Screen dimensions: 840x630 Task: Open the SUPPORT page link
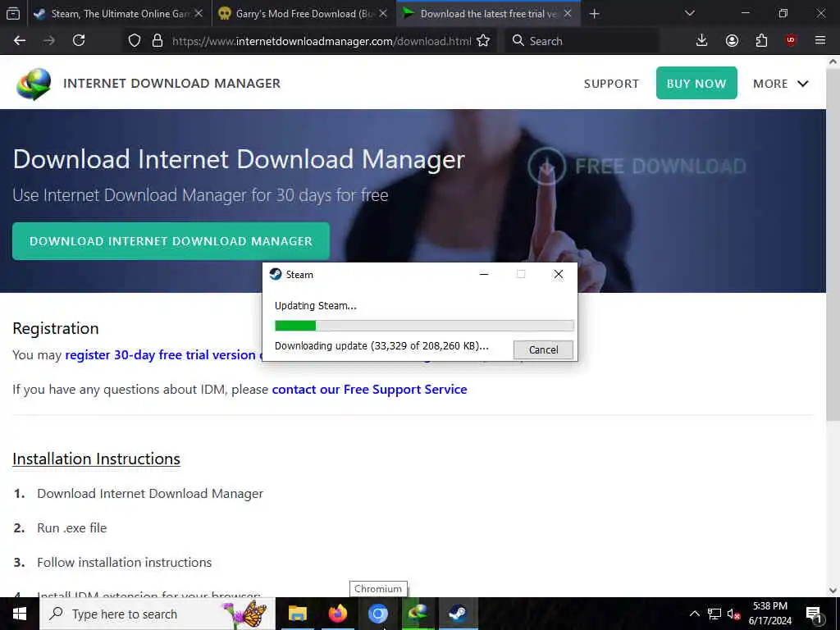(611, 84)
